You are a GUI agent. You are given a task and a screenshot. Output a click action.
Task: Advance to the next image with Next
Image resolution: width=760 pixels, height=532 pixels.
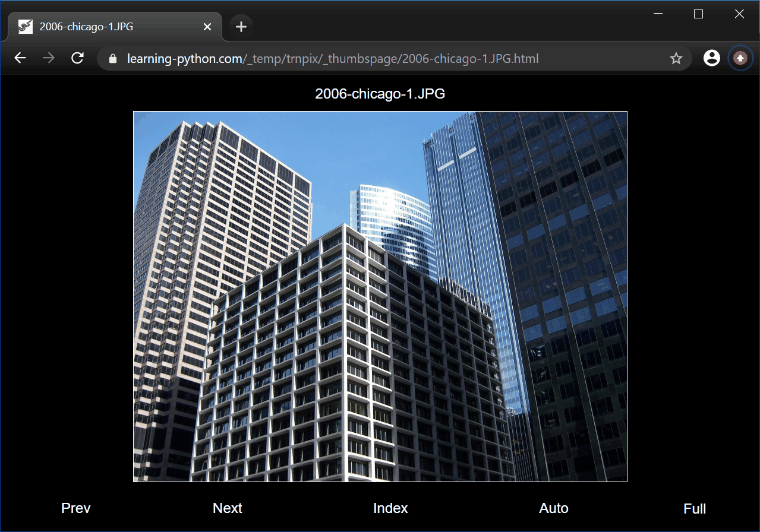tap(228, 508)
